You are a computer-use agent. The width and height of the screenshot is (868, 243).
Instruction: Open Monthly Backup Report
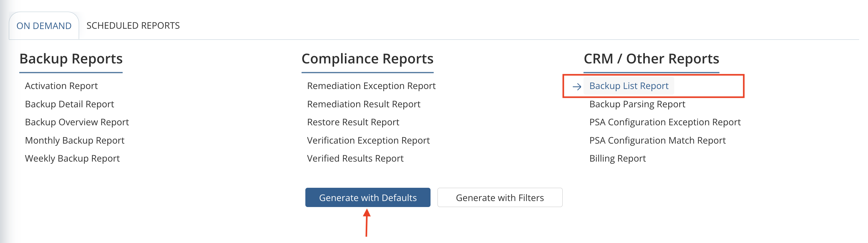click(x=75, y=140)
